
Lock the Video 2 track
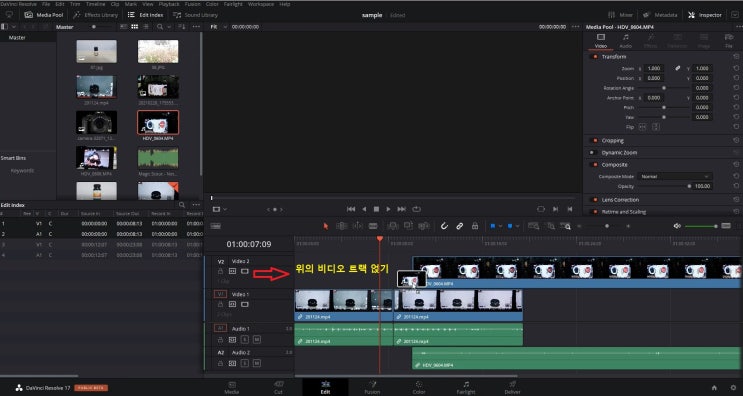220,271
